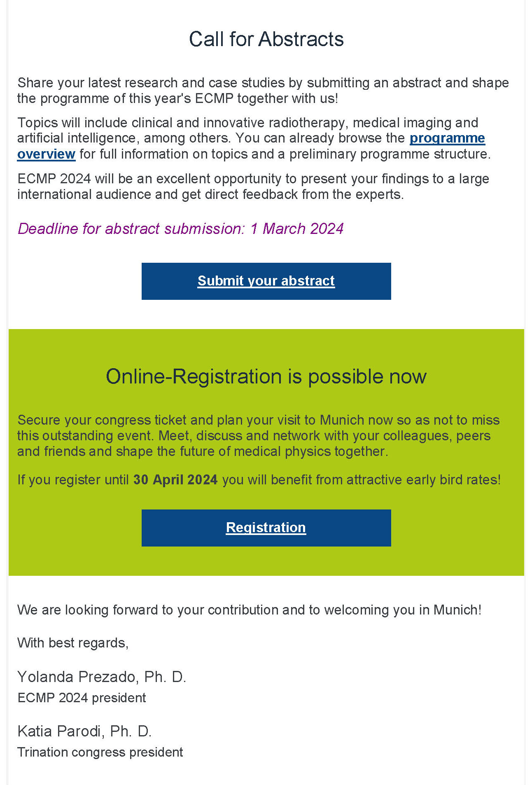This screenshot has width=532, height=785.
Task: Click the Trination congress president line
Action: coord(100,752)
